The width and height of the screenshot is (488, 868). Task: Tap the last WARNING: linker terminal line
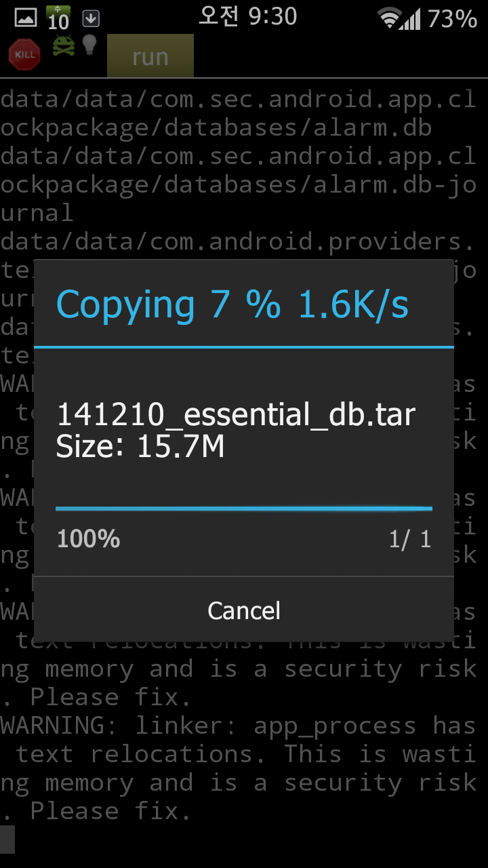click(238, 726)
